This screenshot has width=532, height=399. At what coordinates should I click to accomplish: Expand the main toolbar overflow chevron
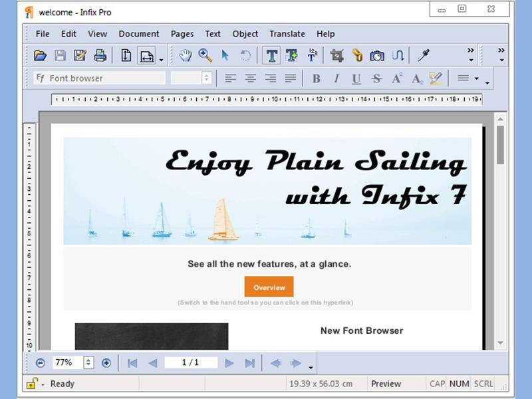[471, 55]
